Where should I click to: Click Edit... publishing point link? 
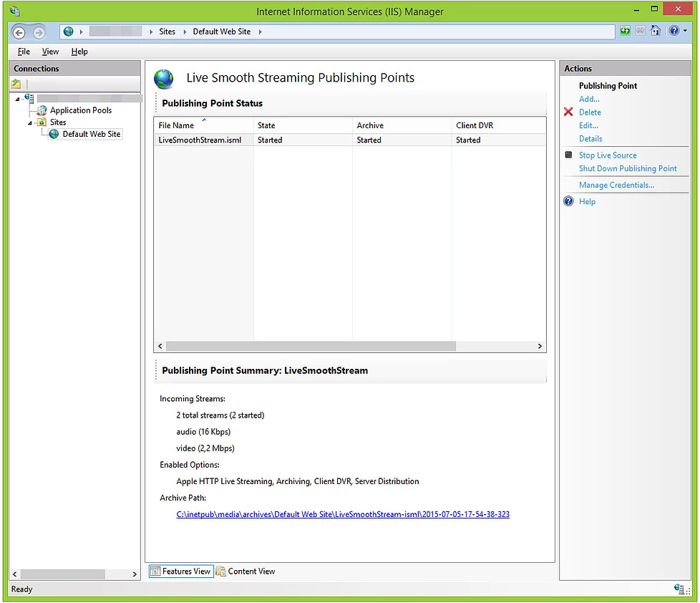tap(588, 125)
